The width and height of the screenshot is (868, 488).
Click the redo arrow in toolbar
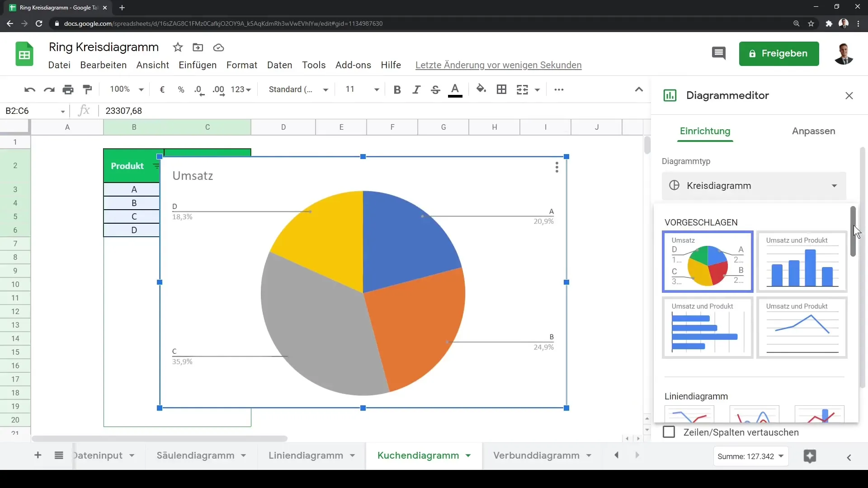pyautogui.click(x=49, y=89)
